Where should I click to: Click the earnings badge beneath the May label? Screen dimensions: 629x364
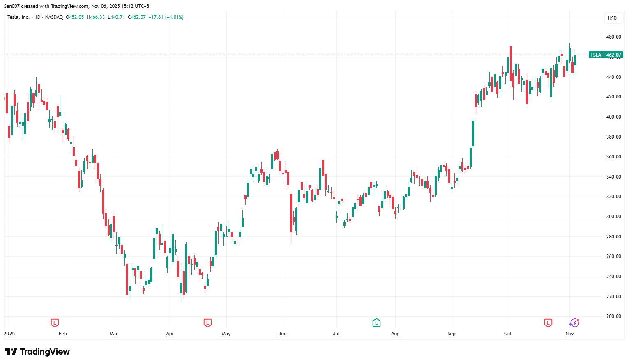click(x=207, y=323)
